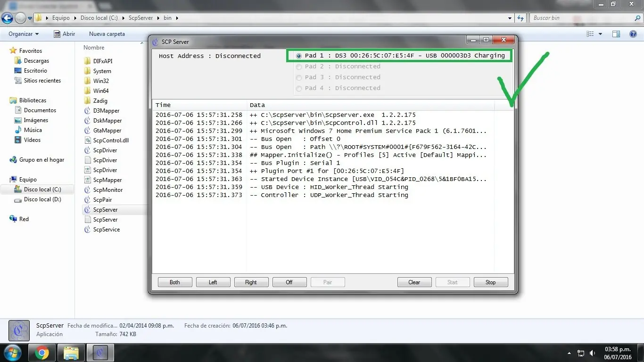Open the DIFxAPI folder icon

[87, 61]
